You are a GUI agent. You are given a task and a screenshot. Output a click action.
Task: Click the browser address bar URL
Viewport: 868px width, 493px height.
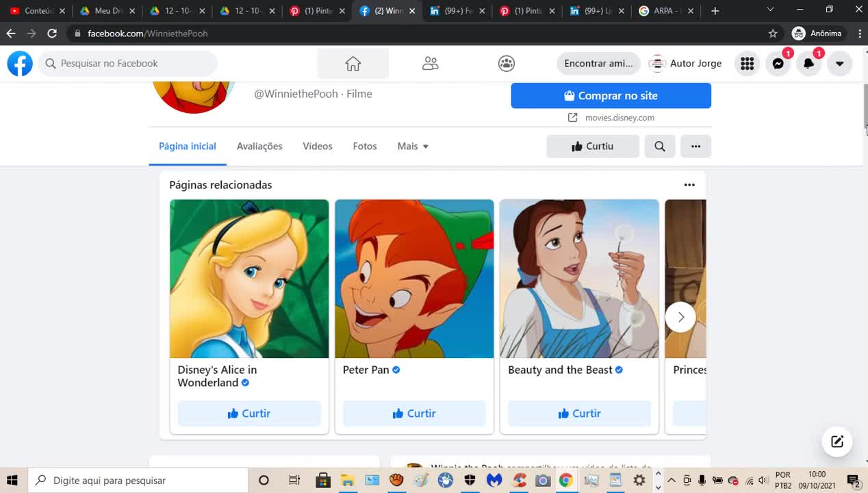pos(147,34)
